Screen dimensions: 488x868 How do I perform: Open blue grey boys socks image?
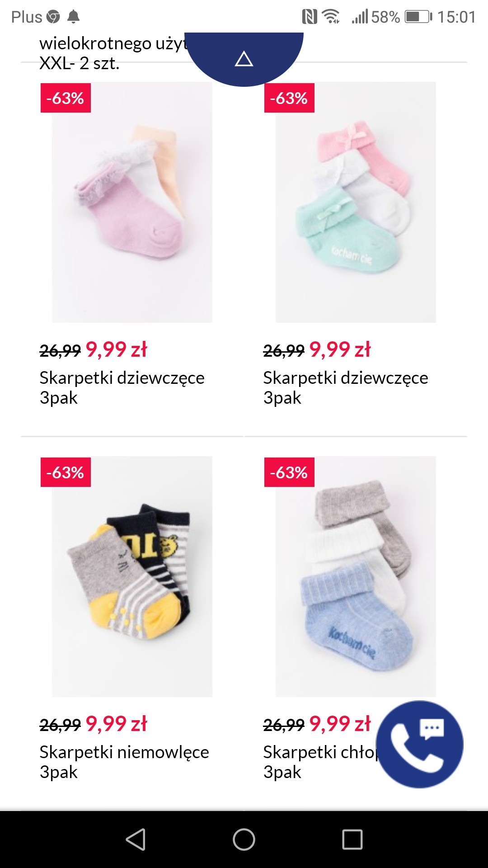click(356, 576)
